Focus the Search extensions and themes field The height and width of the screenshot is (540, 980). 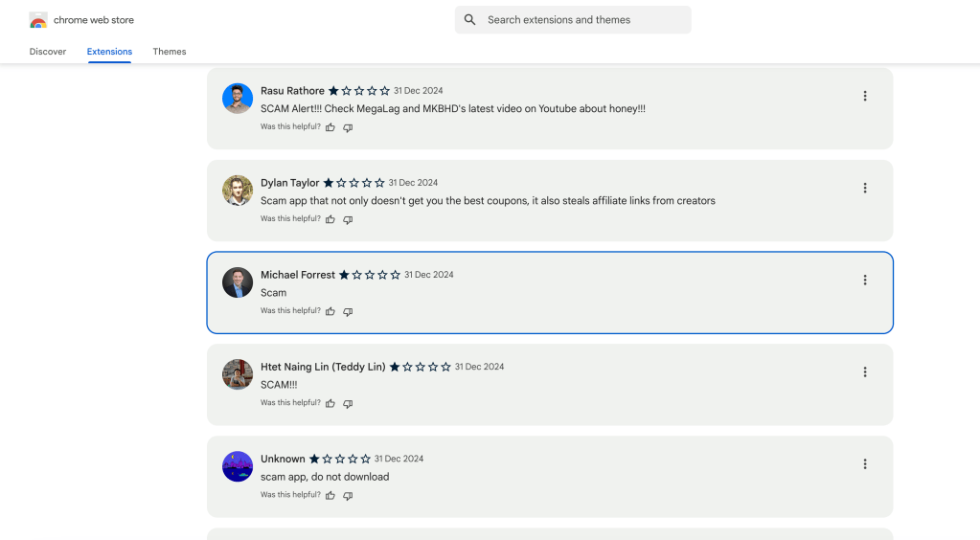tap(573, 20)
